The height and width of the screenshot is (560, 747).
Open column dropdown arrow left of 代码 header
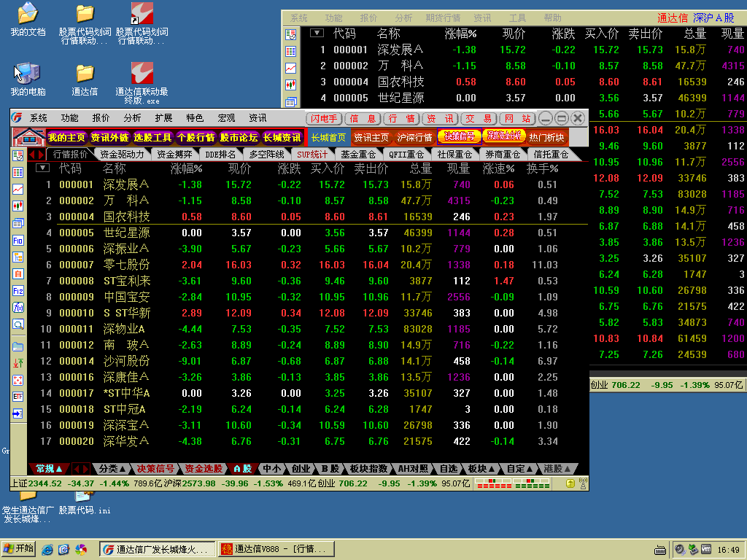(x=42, y=168)
